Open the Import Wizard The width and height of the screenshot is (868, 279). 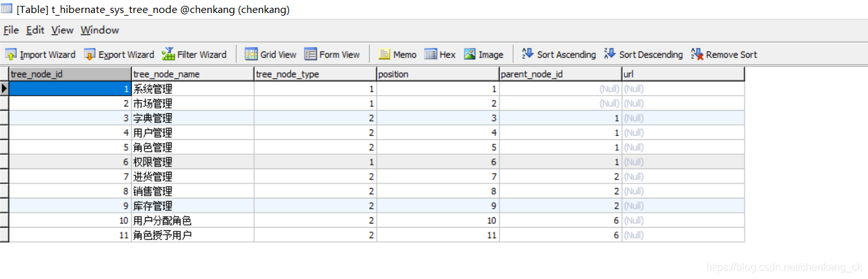pyautogui.click(x=40, y=55)
